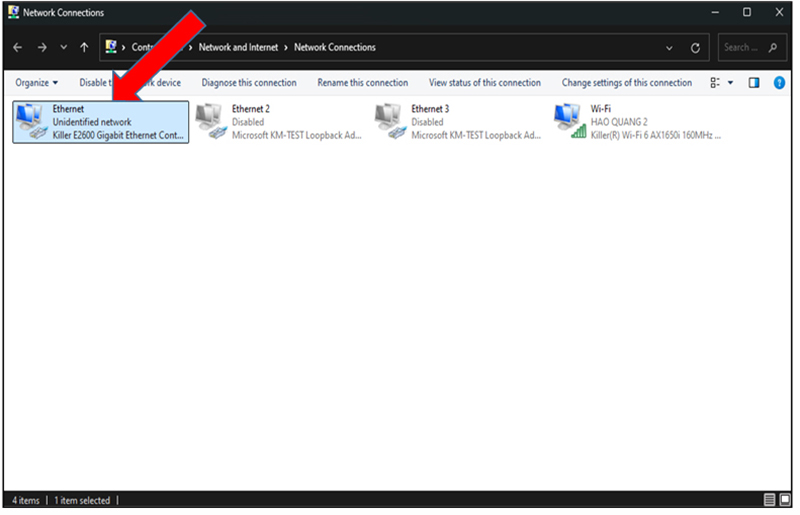Click the Back navigation arrow

coord(18,47)
